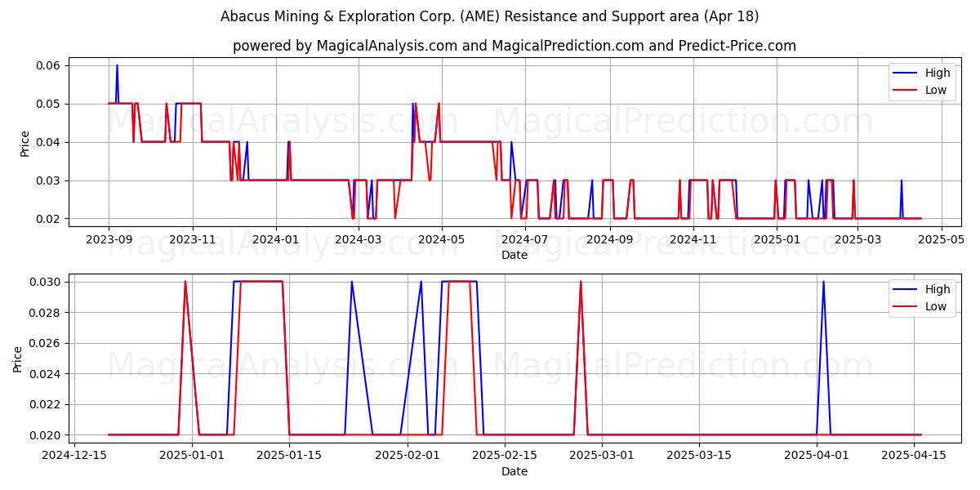The width and height of the screenshot is (980, 490).
Task: Click the 0.028 tick label
Action: point(47,312)
